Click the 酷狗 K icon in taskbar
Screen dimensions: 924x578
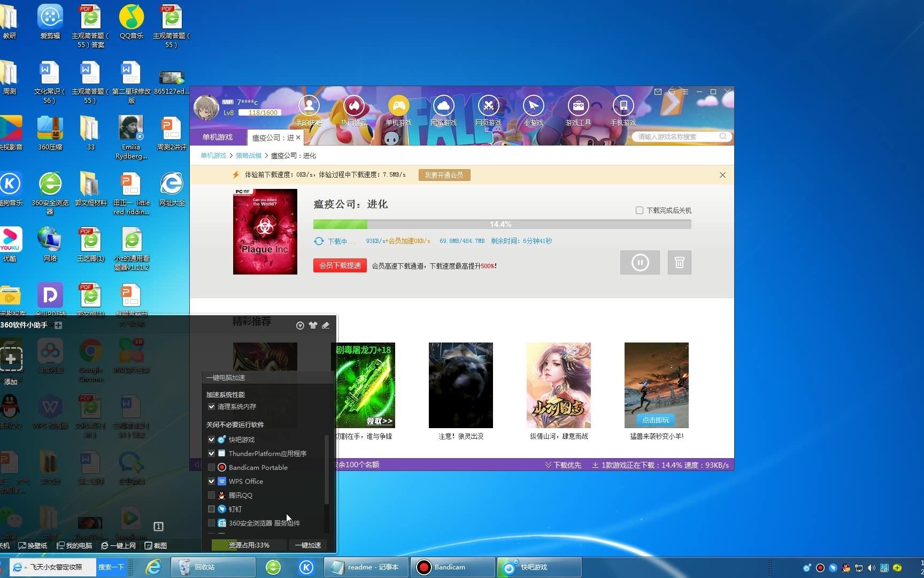tap(306, 567)
